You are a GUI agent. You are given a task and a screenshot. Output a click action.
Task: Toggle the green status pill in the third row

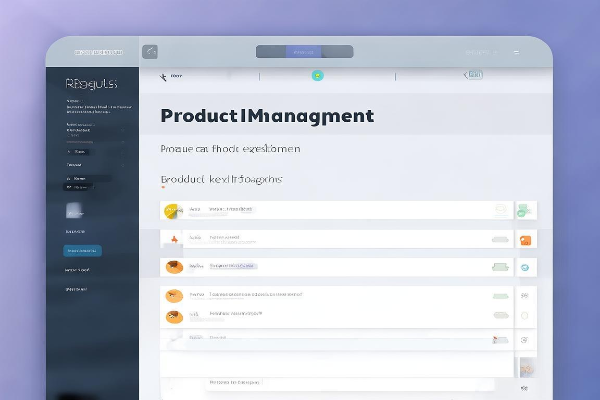tap(501, 268)
